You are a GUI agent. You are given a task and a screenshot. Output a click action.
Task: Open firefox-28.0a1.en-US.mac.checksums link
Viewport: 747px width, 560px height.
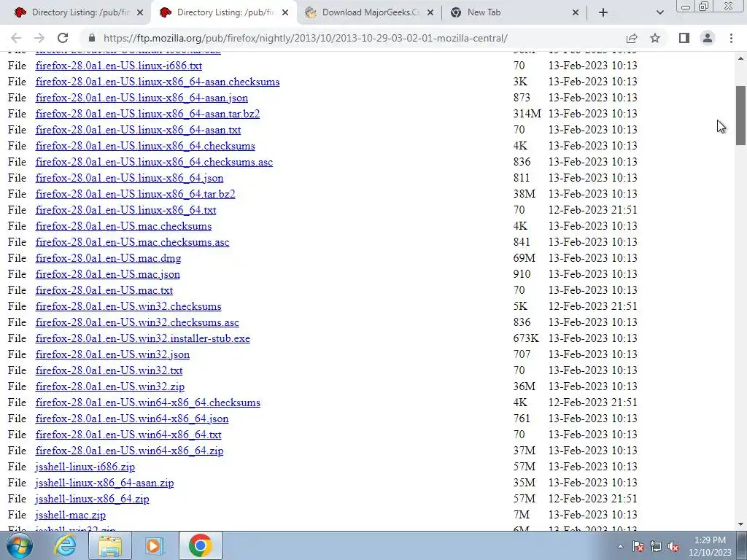point(123,226)
